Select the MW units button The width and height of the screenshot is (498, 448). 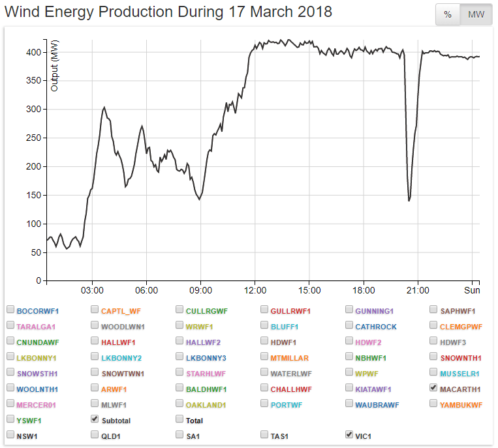click(476, 14)
